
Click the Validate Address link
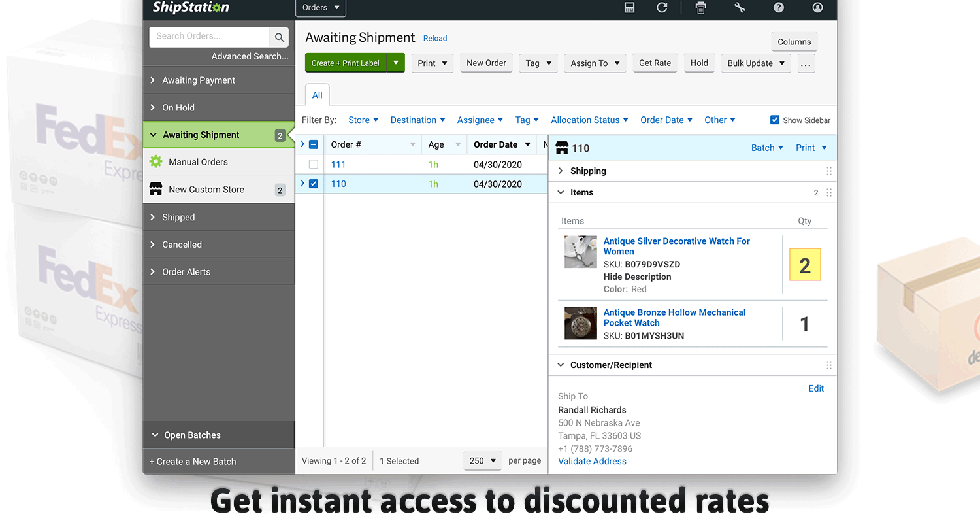pyautogui.click(x=592, y=461)
